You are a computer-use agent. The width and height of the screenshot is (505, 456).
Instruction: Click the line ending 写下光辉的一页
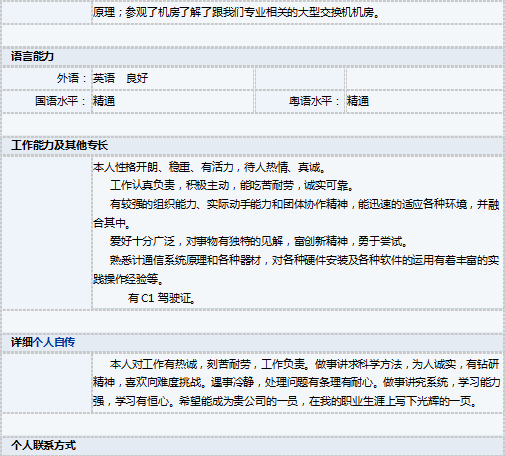click(285, 401)
